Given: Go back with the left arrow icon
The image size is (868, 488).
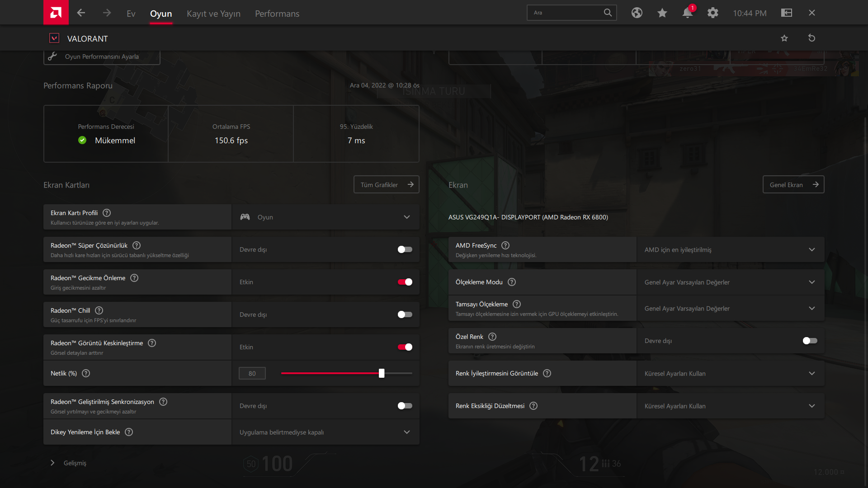Looking at the screenshot, I should (x=81, y=13).
